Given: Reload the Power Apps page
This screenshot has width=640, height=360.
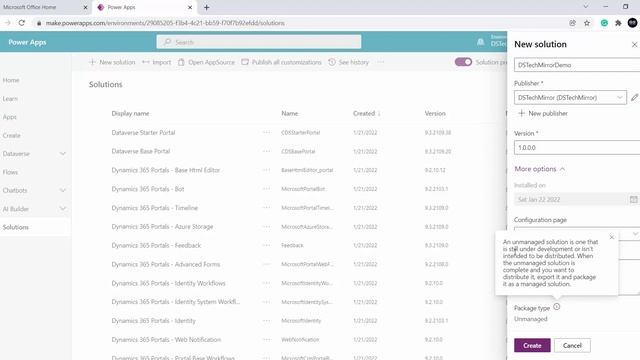Looking at the screenshot, I should click(x=22, y=23).
